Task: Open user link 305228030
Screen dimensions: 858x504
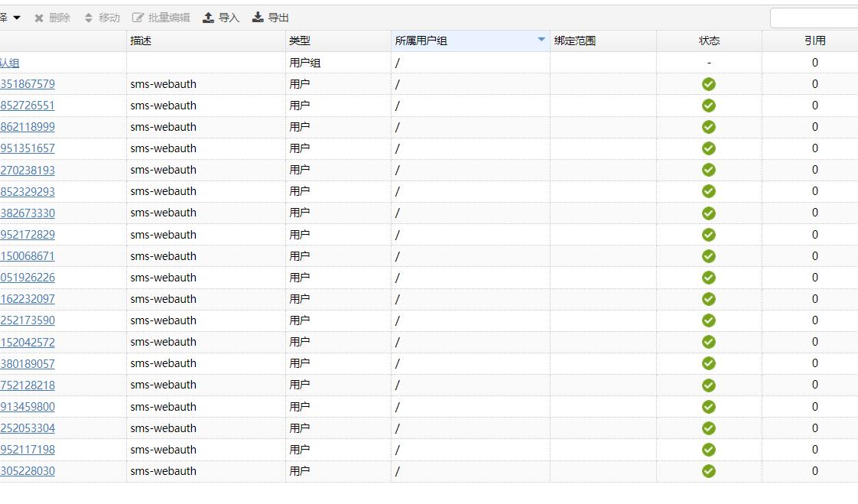Action: 28,470
